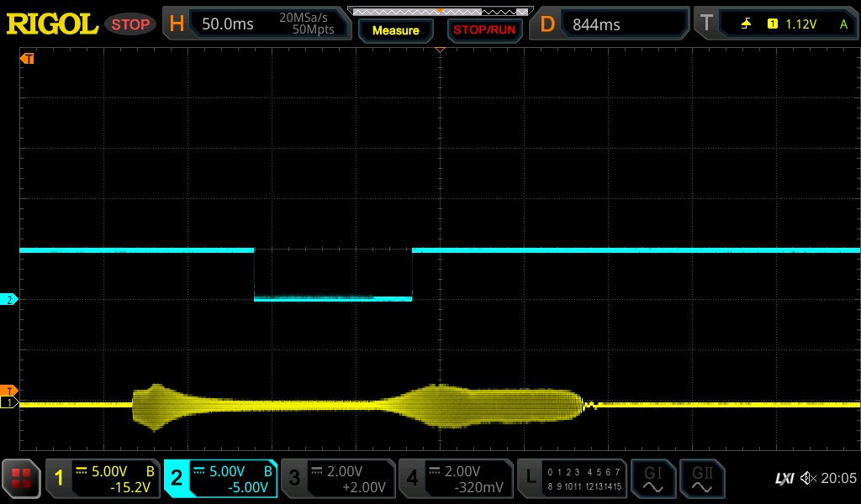Open the GII signal generator button
Screen dimensions: 861x504
point(702,478)
